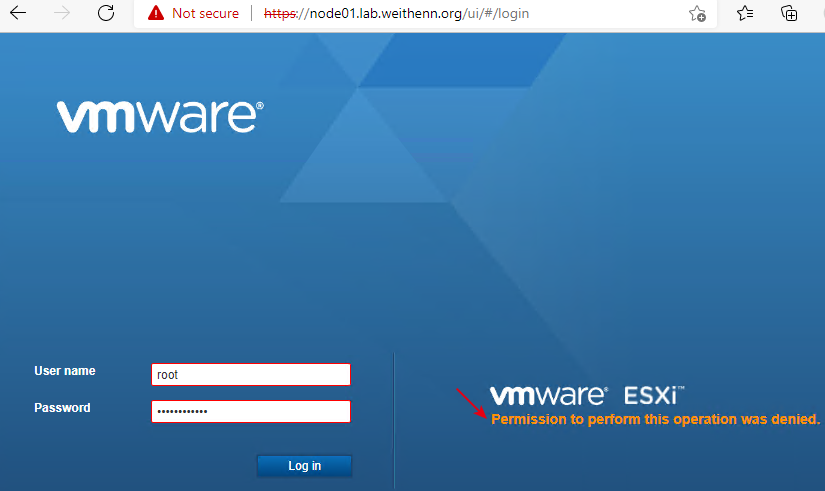The image size is (825, 491).
Task: Open the browser Collections panel
Action: coord(789,13)
